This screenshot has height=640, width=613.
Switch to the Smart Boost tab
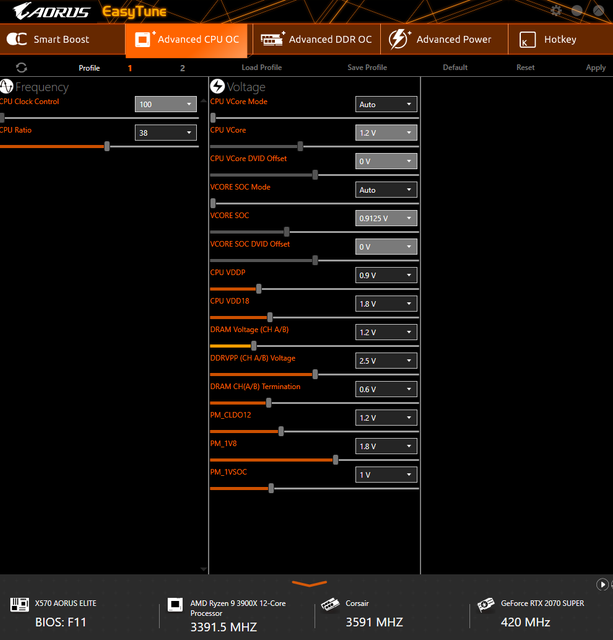(x=62, y=39)
